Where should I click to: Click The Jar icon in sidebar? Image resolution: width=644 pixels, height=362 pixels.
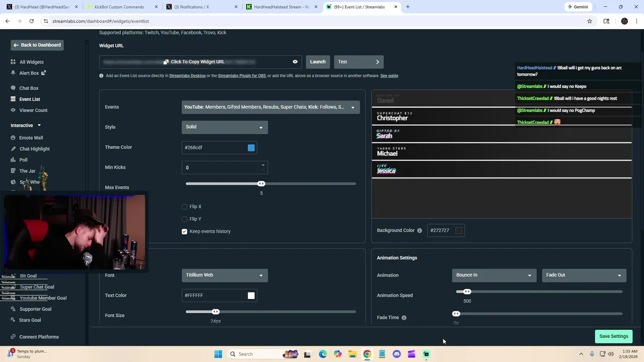13,171
